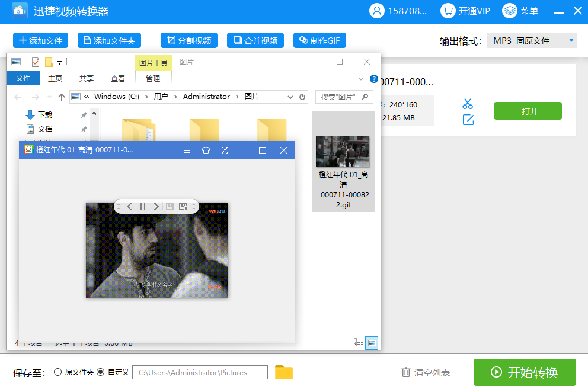588x390 pixels.
Task: Click the scissors cut icon beside 打开
Action: (468, 104)
